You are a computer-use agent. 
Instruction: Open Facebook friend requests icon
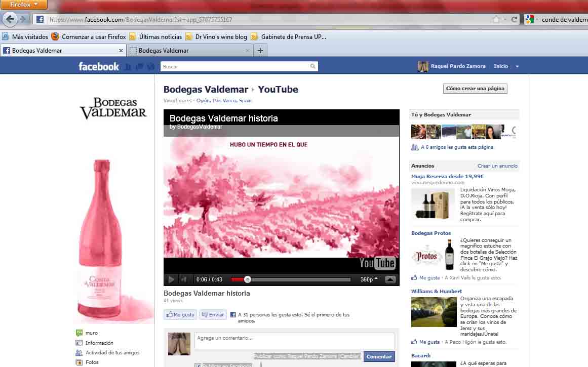(x=128, y=67)
